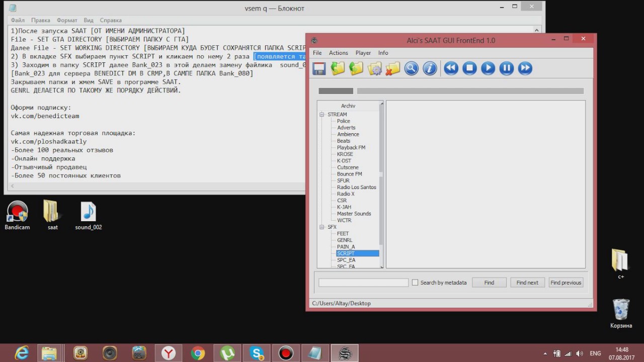Open the Bandicam desktop shortcut
The height and width of the screenshot is (362, 644).
(17, 215)
